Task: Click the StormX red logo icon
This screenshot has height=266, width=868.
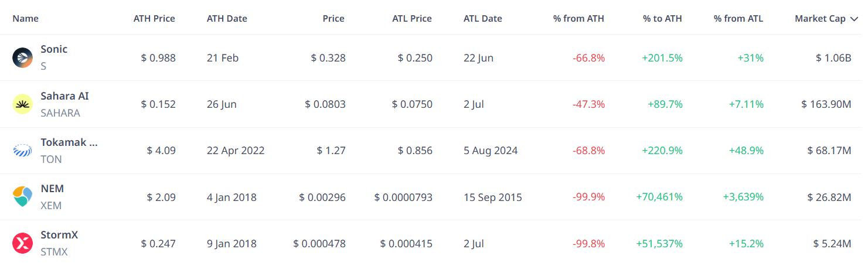Action: [22, 243]
